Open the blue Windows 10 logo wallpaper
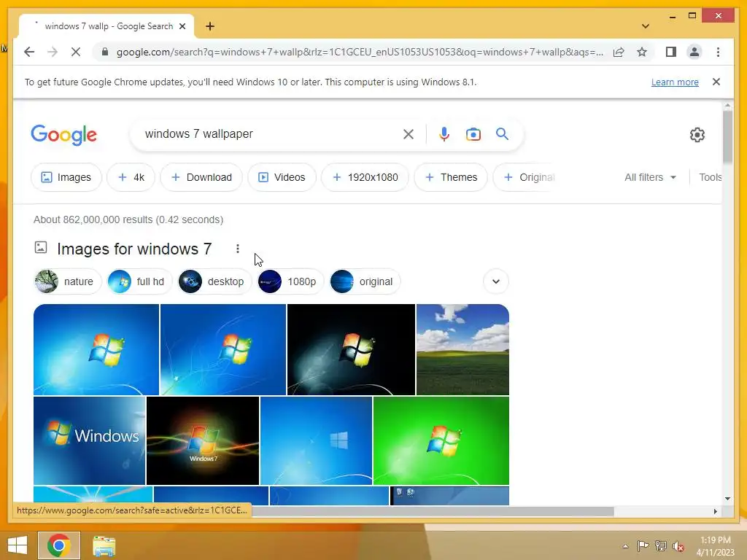The width and height of the screenshot is (747, 560). (x=317, y=440)
